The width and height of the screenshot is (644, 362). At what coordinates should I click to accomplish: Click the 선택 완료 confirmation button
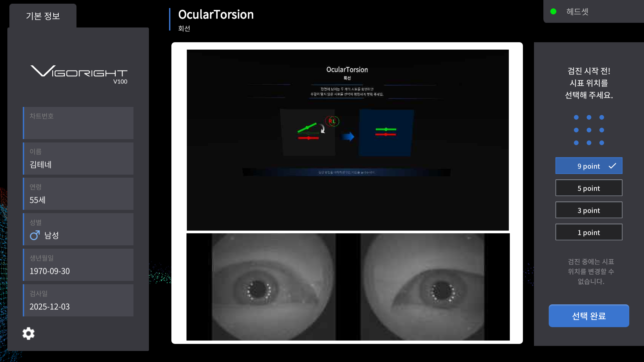coord(589,315)
